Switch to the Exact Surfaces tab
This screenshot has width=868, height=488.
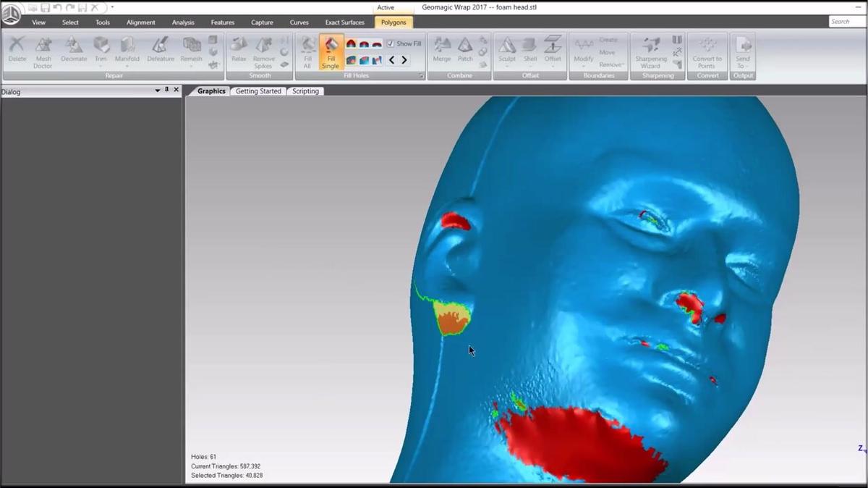tap(345, 22)
